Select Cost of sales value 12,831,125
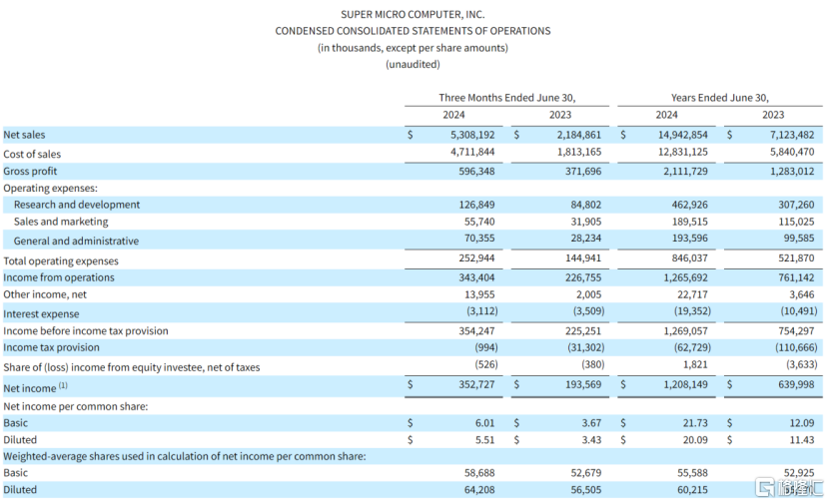Viewport: 830px width, 504px height. point(682,153)
